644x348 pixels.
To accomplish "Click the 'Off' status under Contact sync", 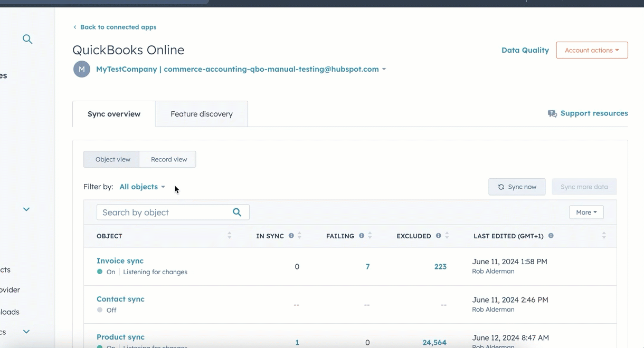I will [111, 310].
